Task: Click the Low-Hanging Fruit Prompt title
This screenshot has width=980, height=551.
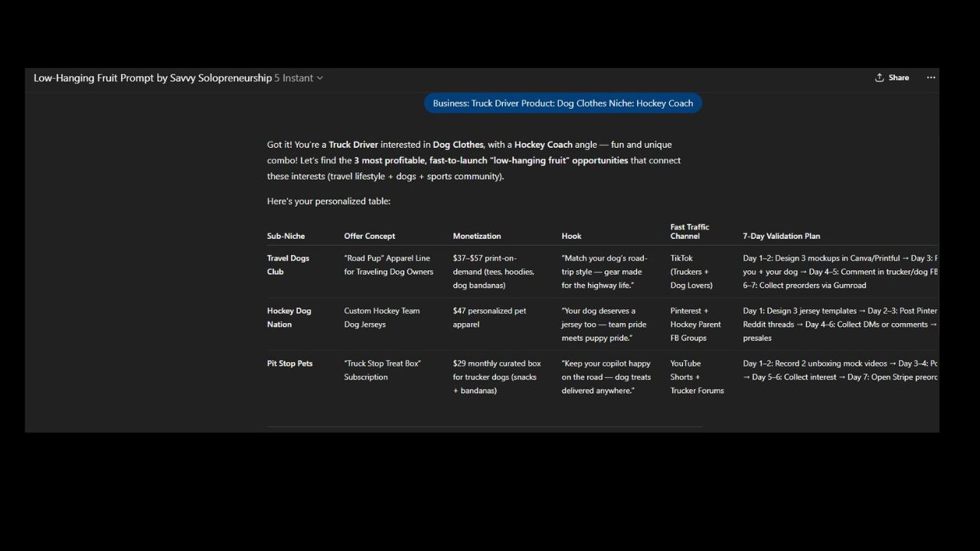Action: 152,78
